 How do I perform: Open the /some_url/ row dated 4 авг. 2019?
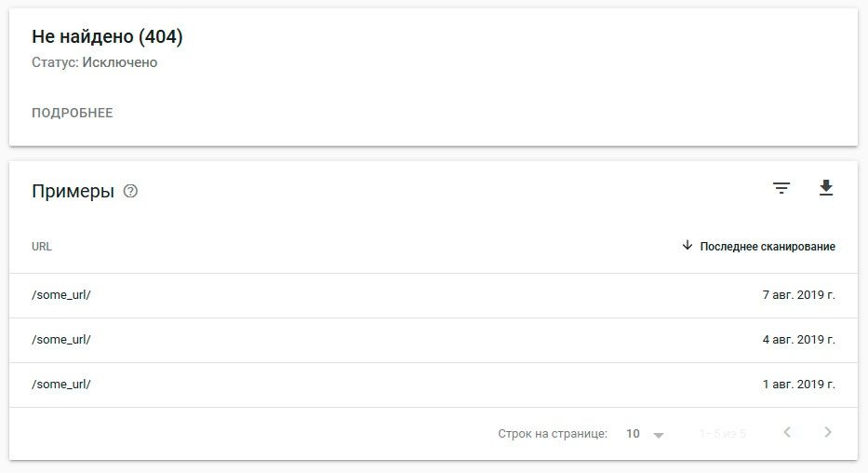point(434,340)
